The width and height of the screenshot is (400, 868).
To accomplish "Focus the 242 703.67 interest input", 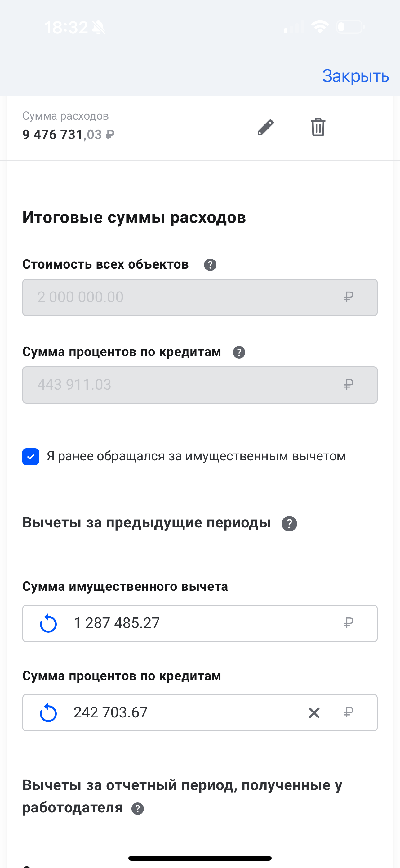I will [185, 713].
